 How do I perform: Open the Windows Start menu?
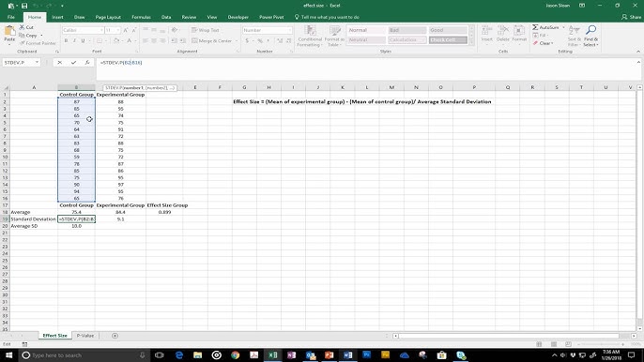coord(8,355)
